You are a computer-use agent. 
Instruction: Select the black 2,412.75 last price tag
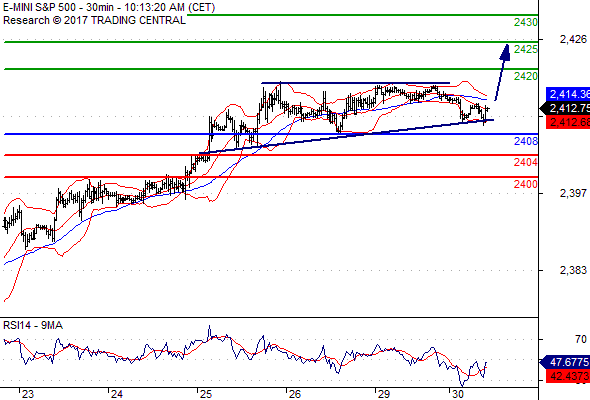(566, 108)
